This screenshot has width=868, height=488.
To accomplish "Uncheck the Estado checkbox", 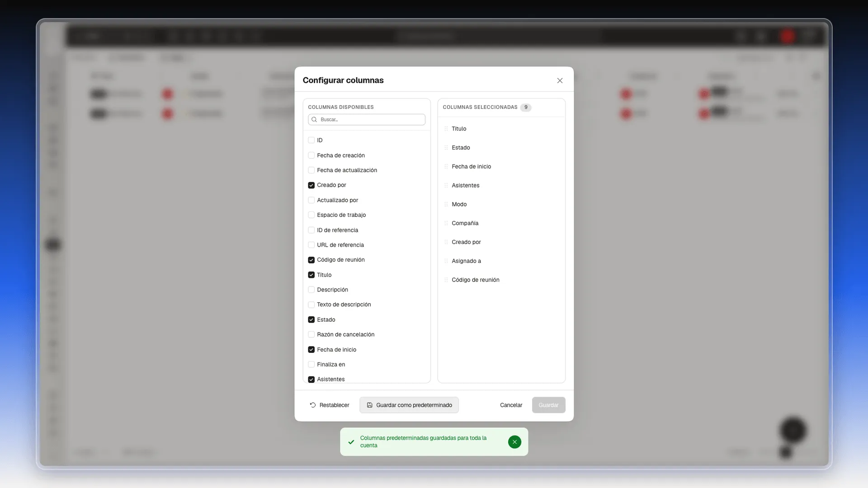I will [311, 320].
